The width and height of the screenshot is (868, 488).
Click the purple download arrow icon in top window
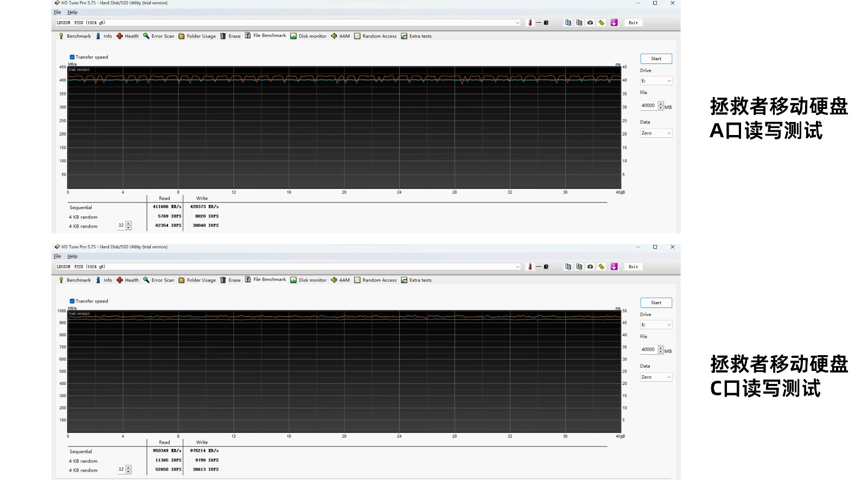(x=614, y=23)
